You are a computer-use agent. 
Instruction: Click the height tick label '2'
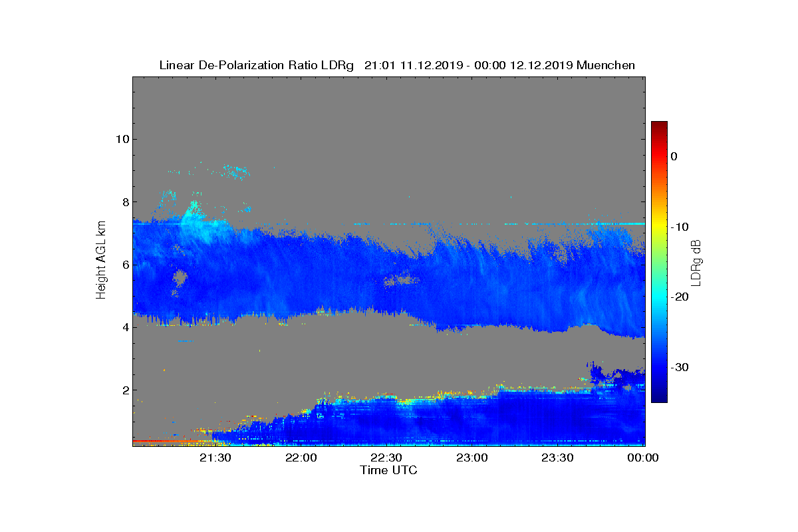point(124,390)
